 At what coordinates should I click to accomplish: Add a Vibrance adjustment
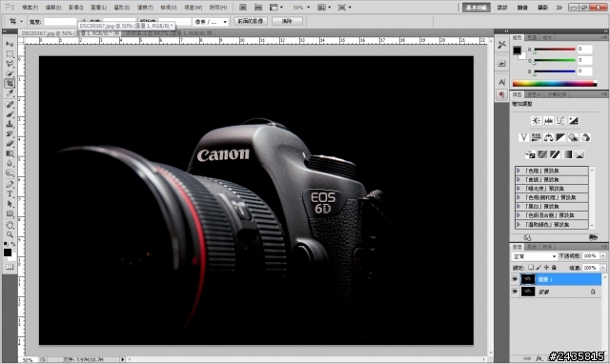[x=523, y=137]
